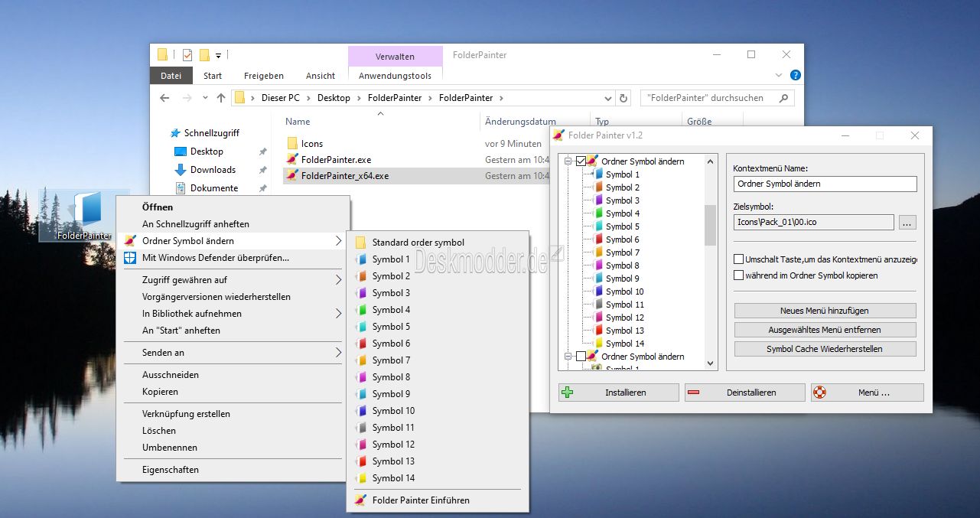
Task: Open the quick access toolbar customize dropdown
Action: click(219, 55)
